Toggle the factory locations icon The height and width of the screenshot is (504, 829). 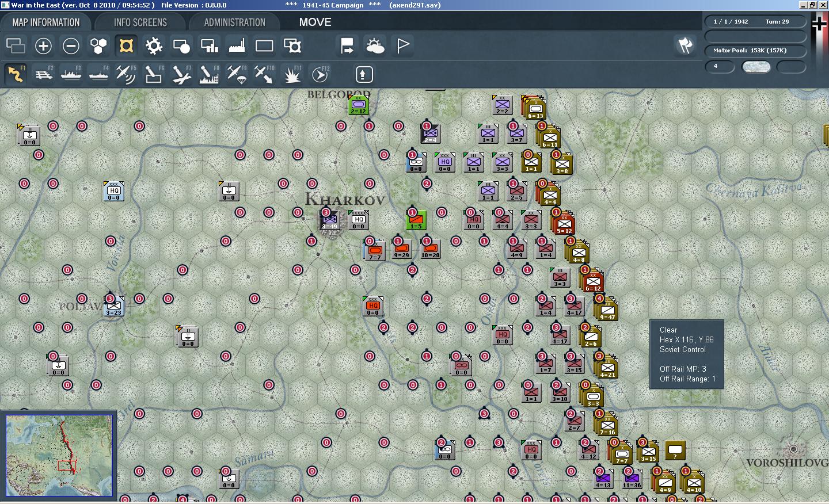coord(237,45)
